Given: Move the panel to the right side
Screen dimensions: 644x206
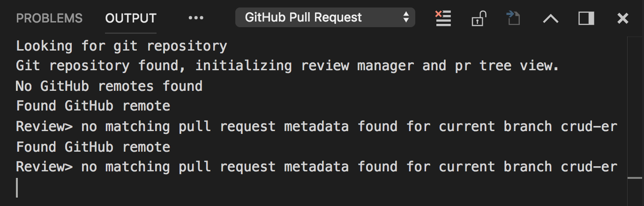Looking at the screenshot, I should coord(586,18).
